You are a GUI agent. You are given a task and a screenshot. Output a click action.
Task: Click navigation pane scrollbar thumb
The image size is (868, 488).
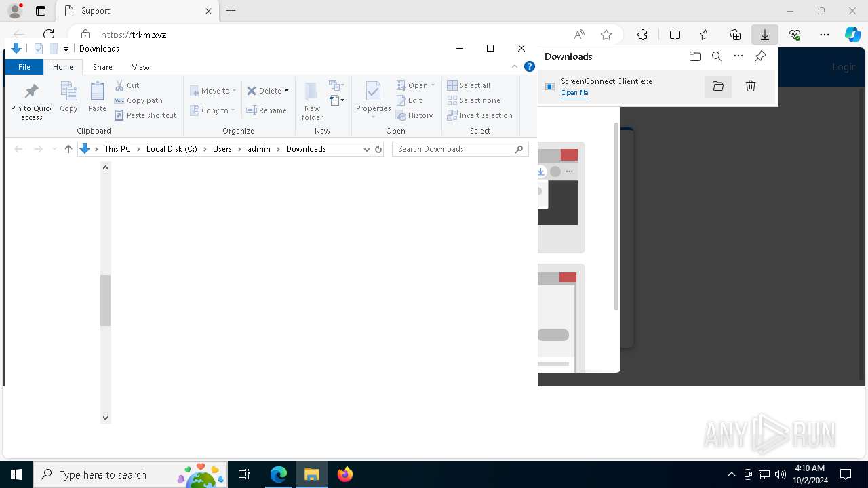[x=105, y=301]
